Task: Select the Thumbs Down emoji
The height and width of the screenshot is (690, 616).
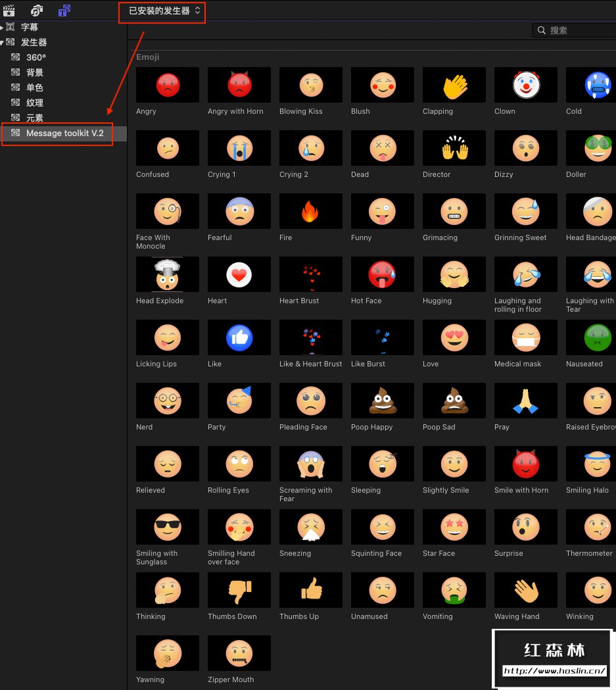Action: pos(239,590)
